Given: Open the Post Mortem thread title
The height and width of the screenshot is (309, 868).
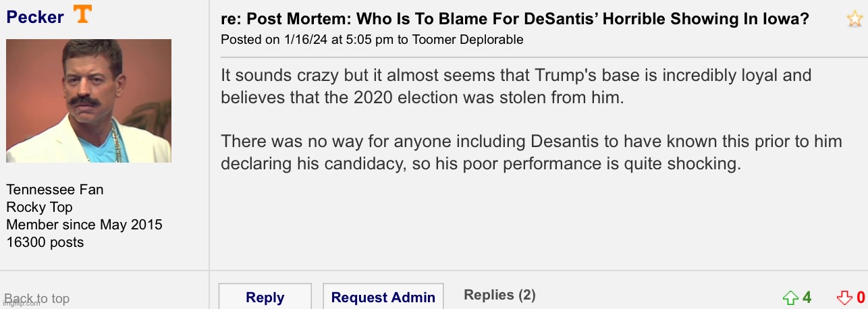Looking at the screenshot, I should point(515,19).
